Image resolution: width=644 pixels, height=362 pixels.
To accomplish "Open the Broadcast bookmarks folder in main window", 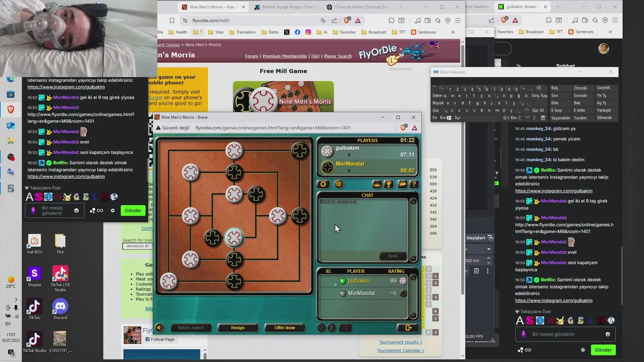I will (x=373, y=32).
